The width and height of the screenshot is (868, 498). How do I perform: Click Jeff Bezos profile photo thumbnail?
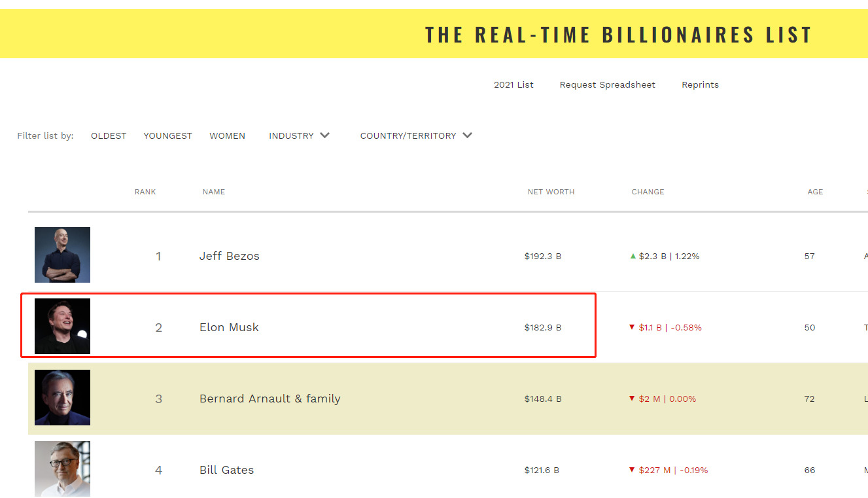pos(62,255)
